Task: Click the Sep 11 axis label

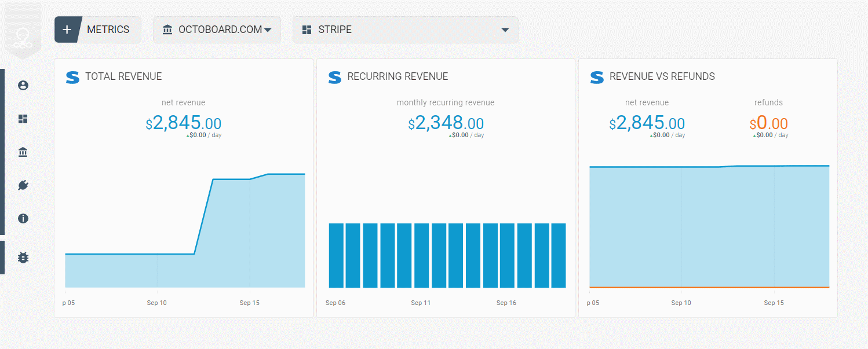Action: (x=421, y=303)
